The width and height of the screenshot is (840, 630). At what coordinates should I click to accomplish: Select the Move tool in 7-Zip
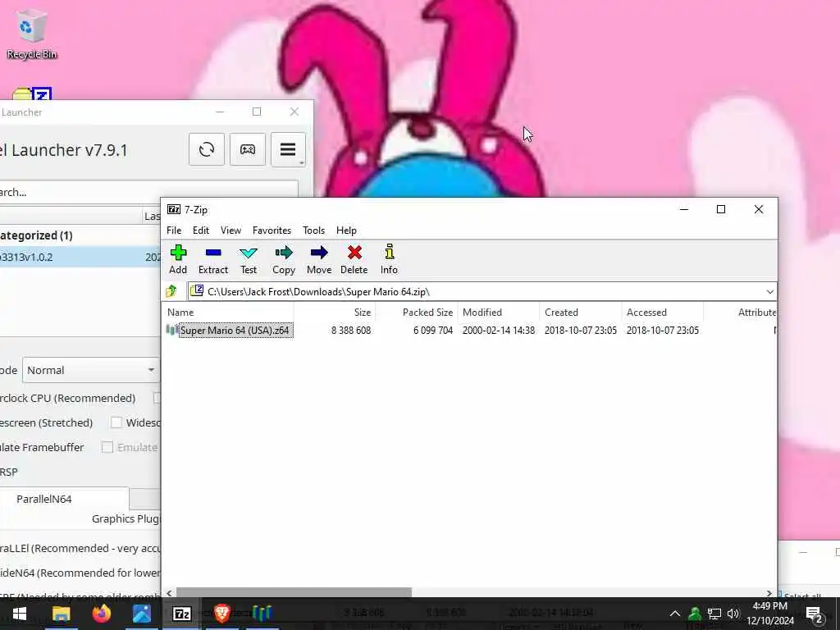click(319, 260)
